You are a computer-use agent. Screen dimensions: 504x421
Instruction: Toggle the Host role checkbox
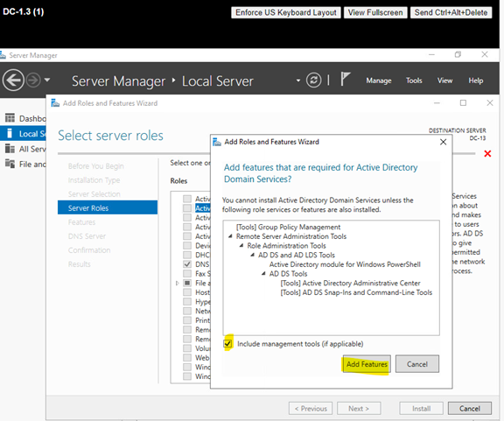coord(187,292)
